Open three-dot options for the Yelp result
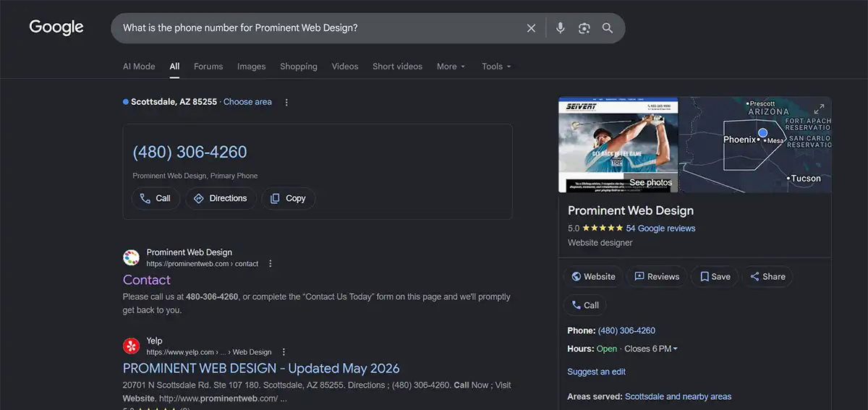868x410 pixels. click(284, 352)
